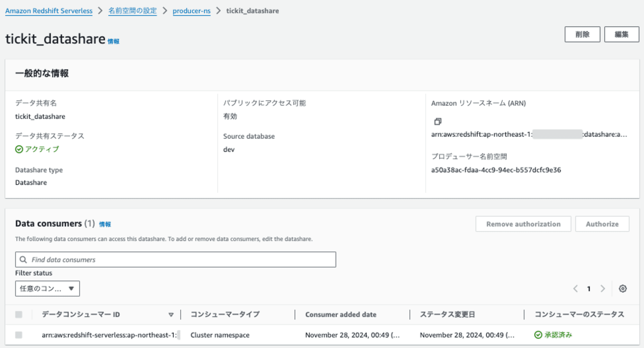This screenshot has height=348, width=644.
Task: Check the data consumer row checkbox
Action: tap(18, 335)
